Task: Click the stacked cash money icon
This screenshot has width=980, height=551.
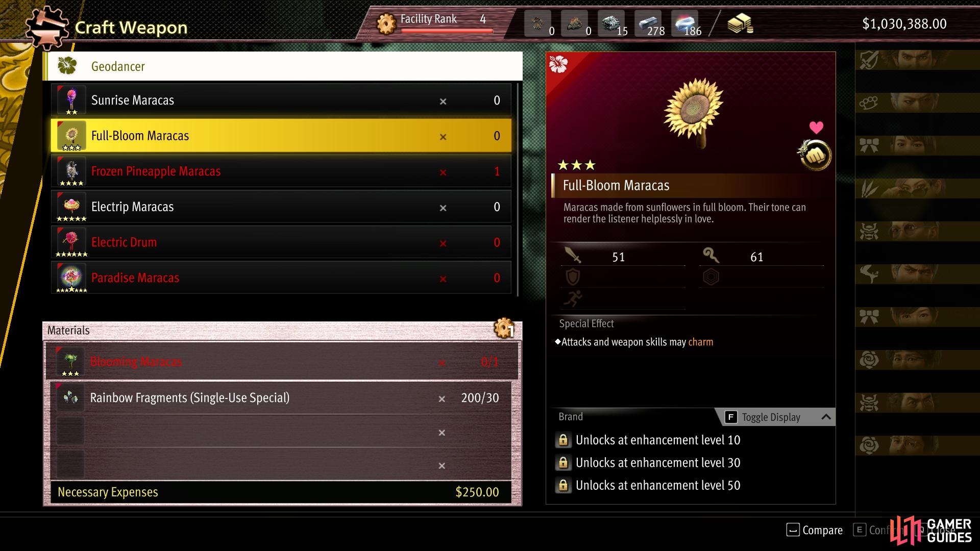Action: (x=740, y=23)
